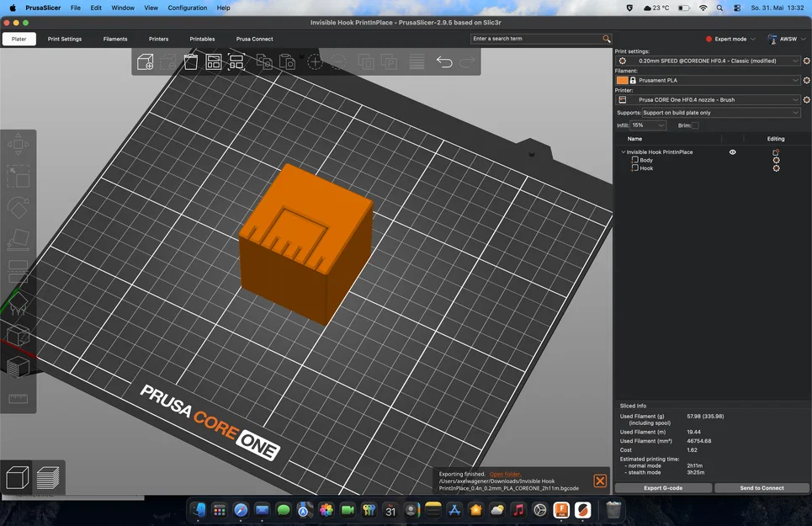Click Export G-code button
The height and width of the screenshot is (526, 812).
[663, 487]
